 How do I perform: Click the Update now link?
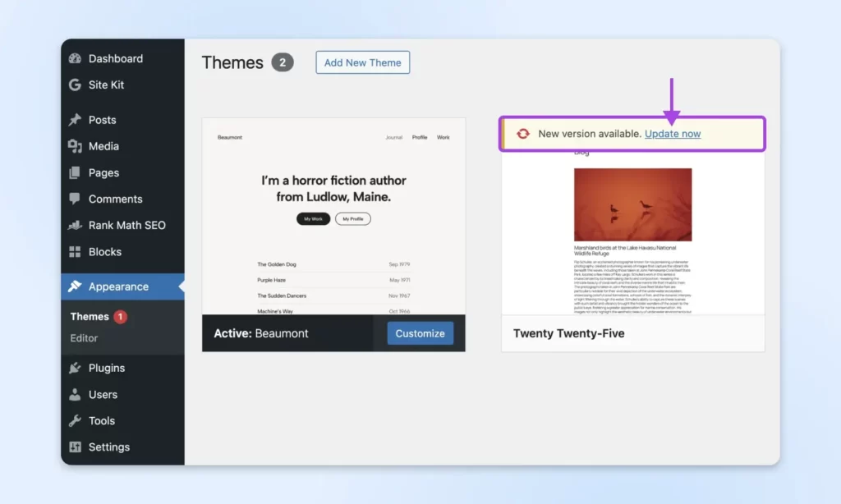pos(673,134)
